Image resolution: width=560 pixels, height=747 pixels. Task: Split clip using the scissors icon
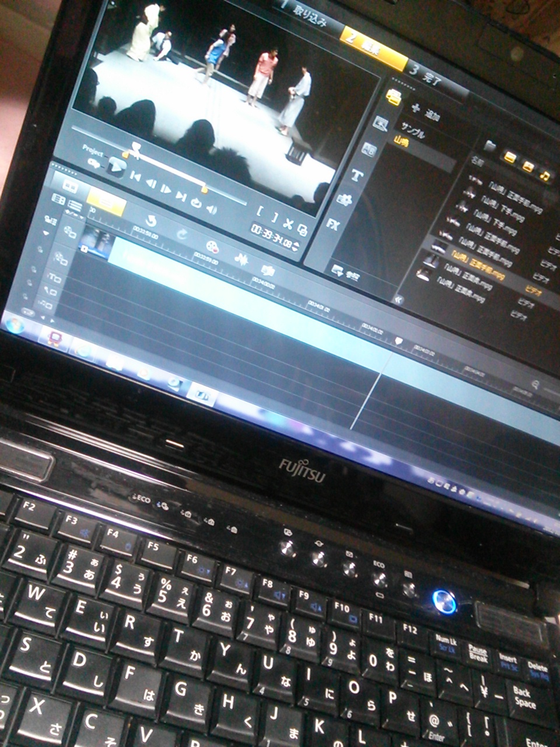pos(288,223)
